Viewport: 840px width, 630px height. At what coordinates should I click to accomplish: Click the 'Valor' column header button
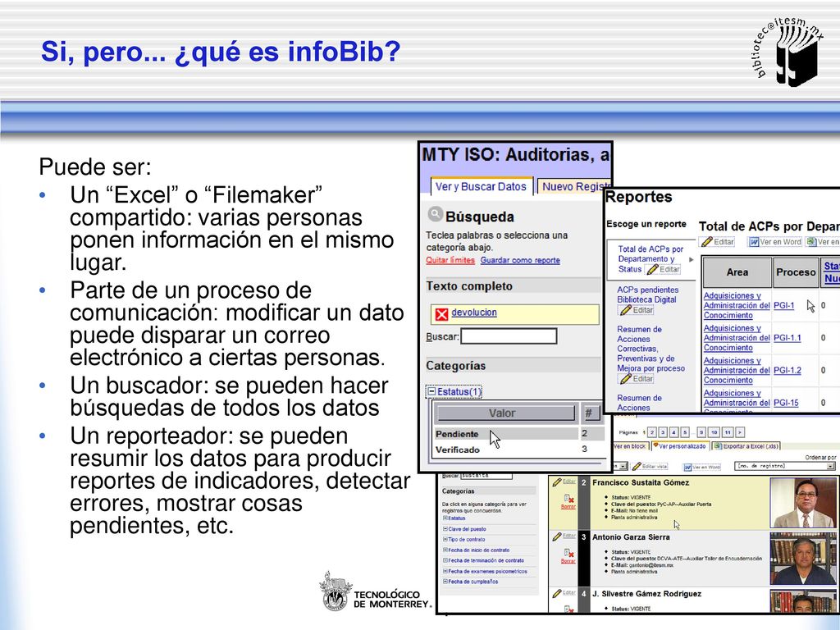coord(504,413)
